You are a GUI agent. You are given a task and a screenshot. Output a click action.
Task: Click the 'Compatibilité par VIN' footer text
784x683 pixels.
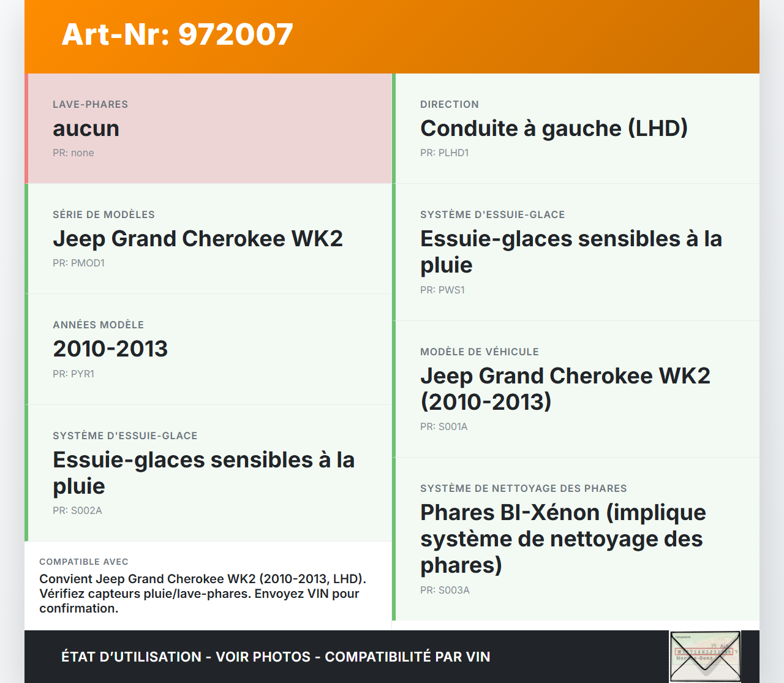(407, 657)
